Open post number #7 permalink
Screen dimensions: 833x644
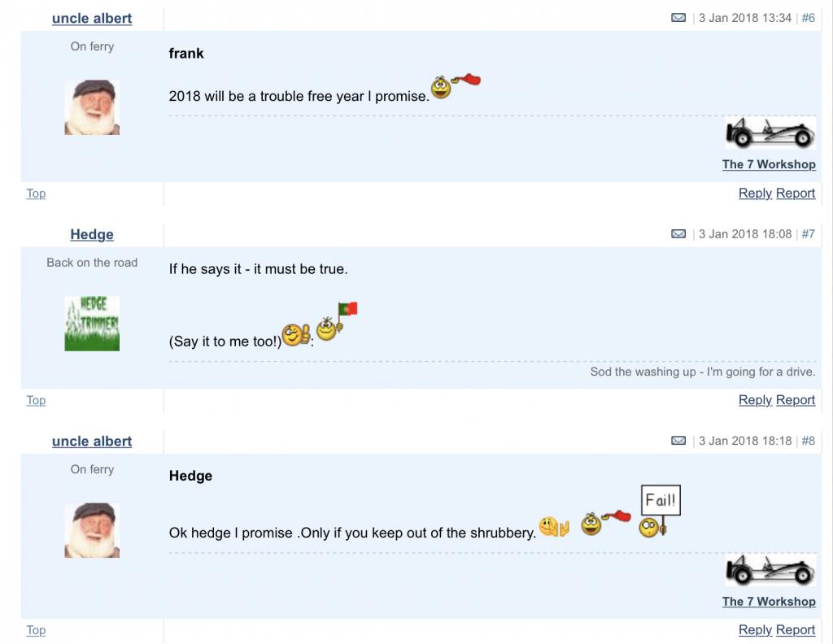pos(808,234)
